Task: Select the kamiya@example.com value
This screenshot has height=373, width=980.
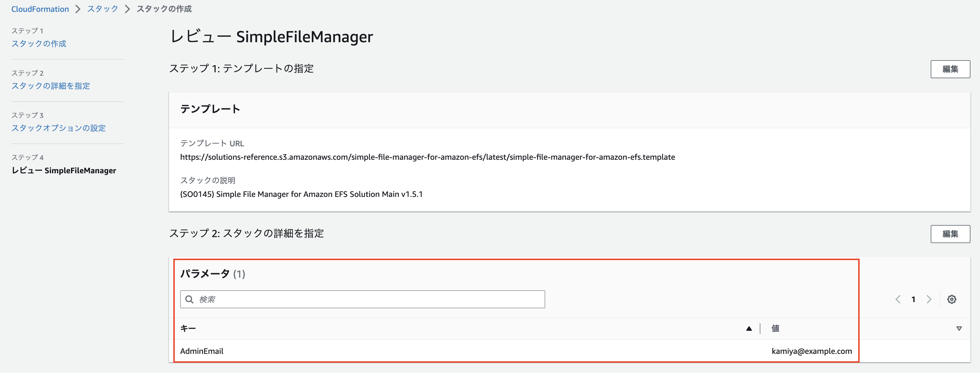Action: click(812, 351)
